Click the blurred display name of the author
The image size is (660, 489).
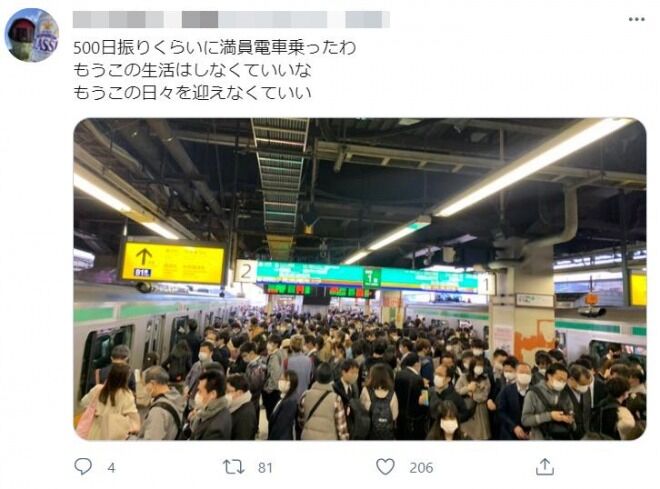pos(118,19)
